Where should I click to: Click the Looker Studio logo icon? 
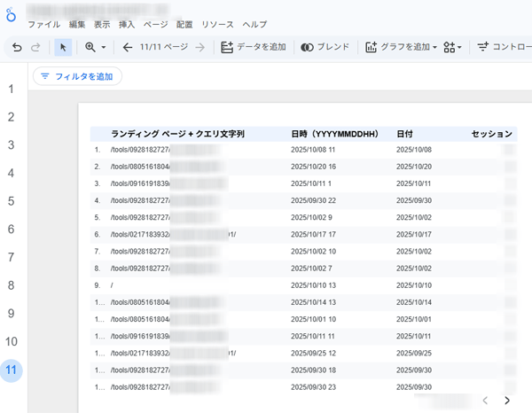tap(11, 16)
